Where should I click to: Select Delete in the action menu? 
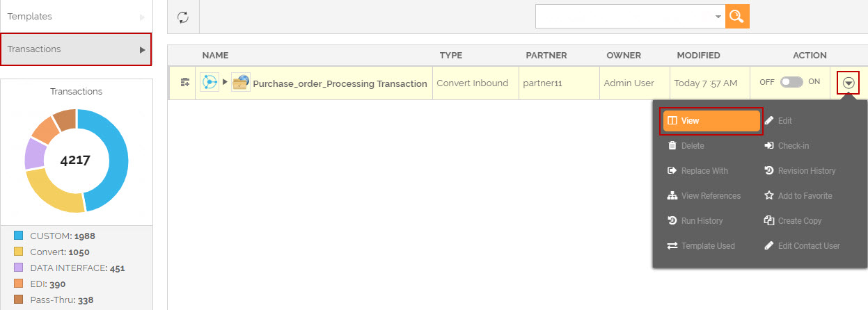click(x=692, y=146)
